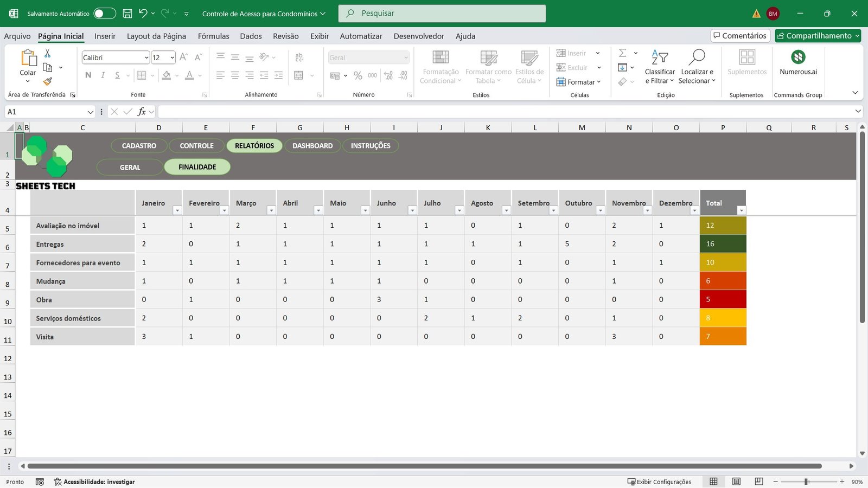Open the font size dropdown
This screenshot has width=868, height=488.
(173, 57)
